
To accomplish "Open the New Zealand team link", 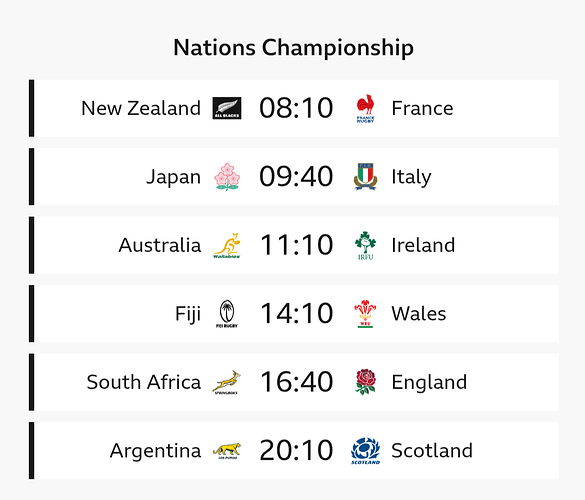I will (x=141, y=108).
